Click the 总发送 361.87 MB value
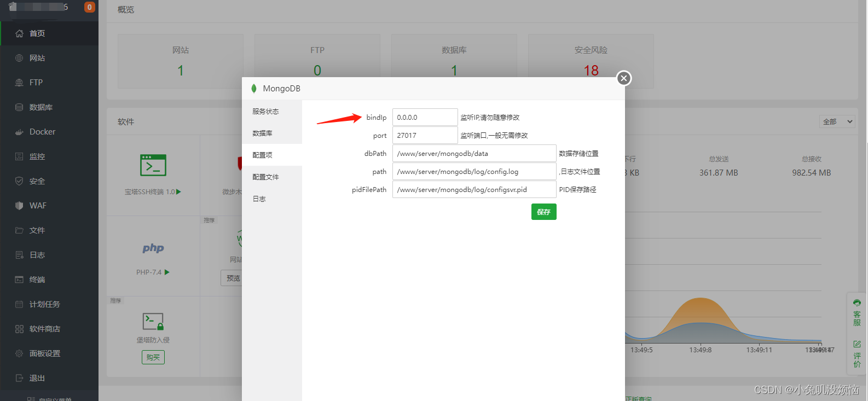The width and height of the screenshot is (868, 401). [719, 173]
